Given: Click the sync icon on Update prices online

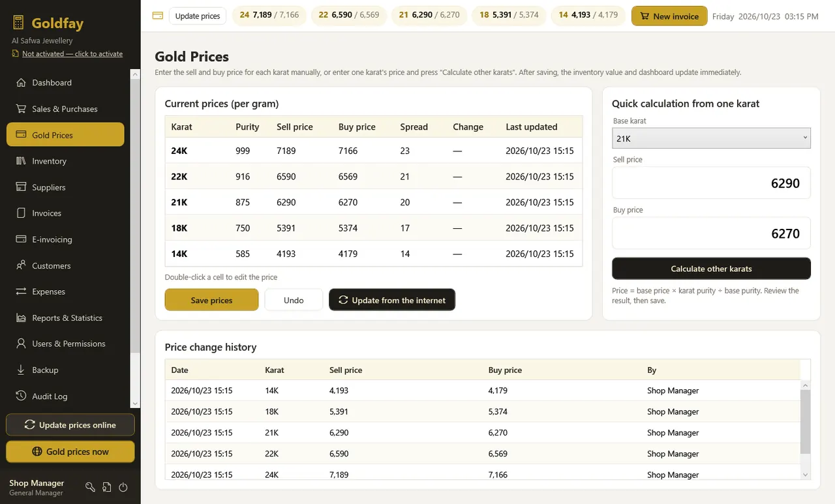Looking at the screenshot, I should pyautogui.click(x=29, y=424).
